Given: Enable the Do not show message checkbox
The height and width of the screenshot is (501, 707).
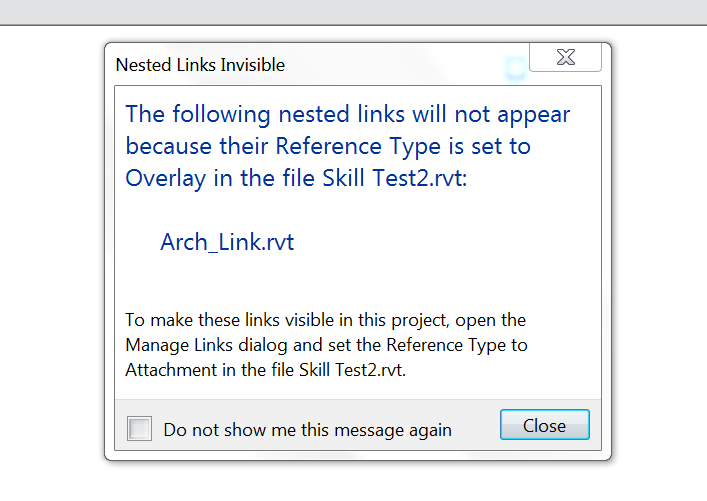Looking at the screenshot, I should click(140, 429).
